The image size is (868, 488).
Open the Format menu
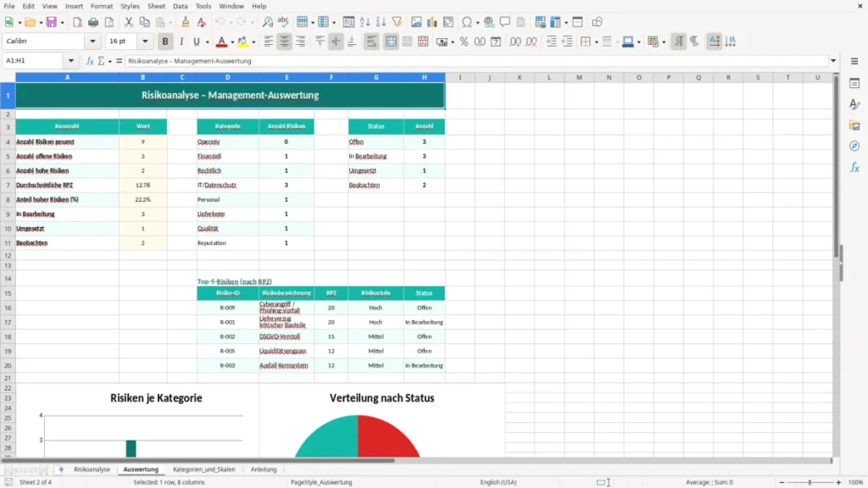point(102,6)
